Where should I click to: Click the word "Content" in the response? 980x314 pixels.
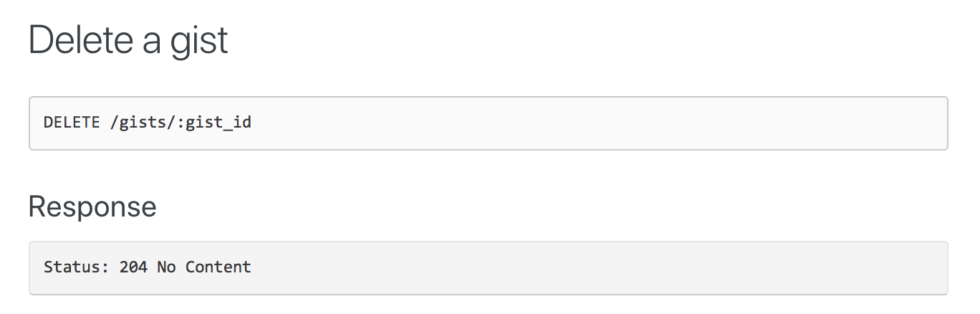(218, 267)
